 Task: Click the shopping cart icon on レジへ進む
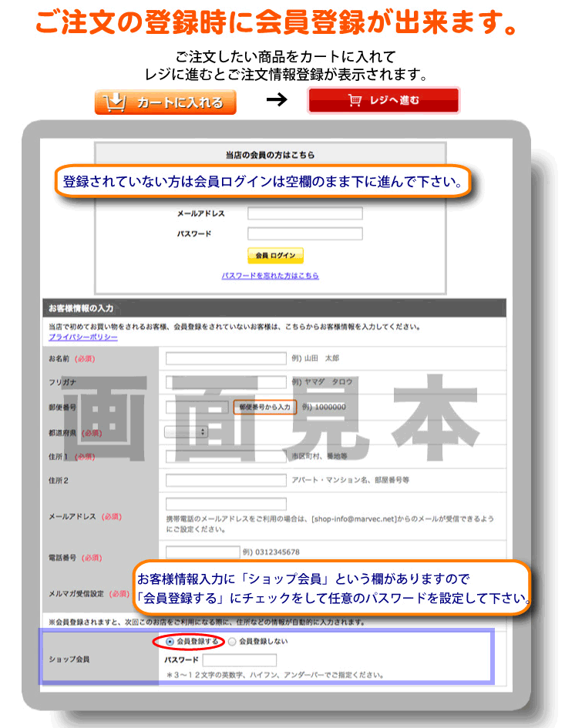point(355,100)
